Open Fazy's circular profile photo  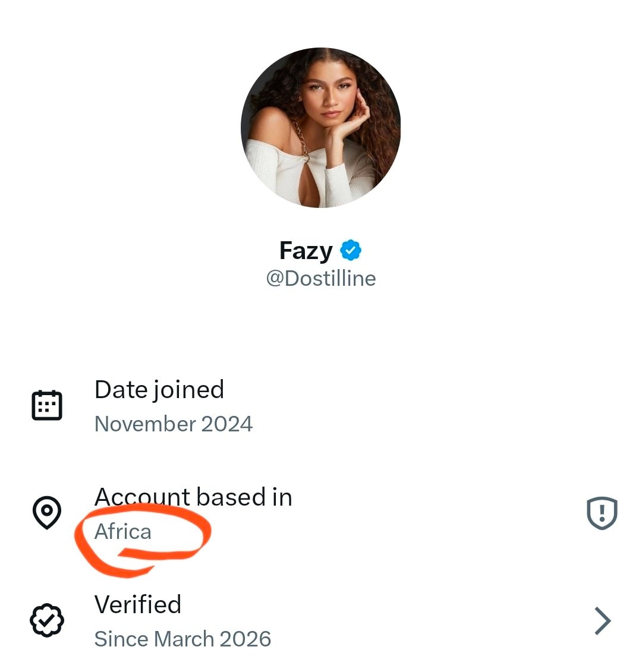(321, 128)
